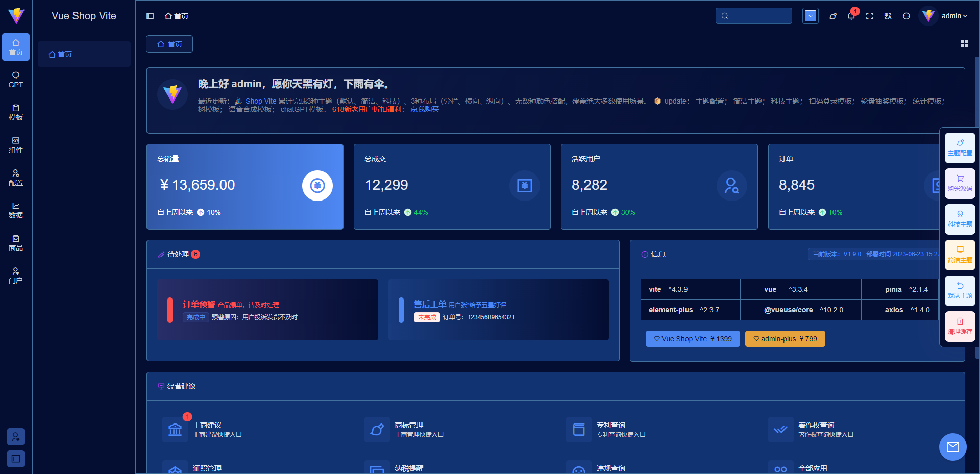The image size is (980, 474).
Task: Open the 数据 data sidebar item
Action: tap(16, 210)
